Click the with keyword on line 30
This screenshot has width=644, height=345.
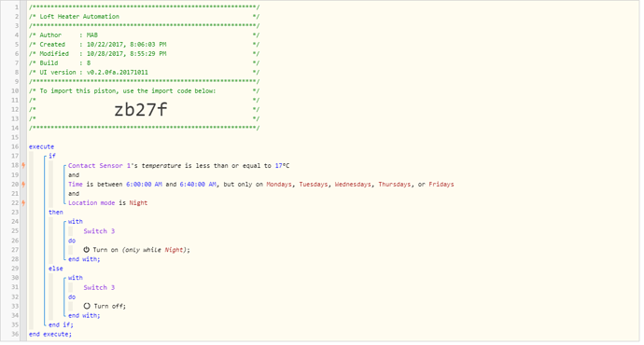(x=76, y=278)
